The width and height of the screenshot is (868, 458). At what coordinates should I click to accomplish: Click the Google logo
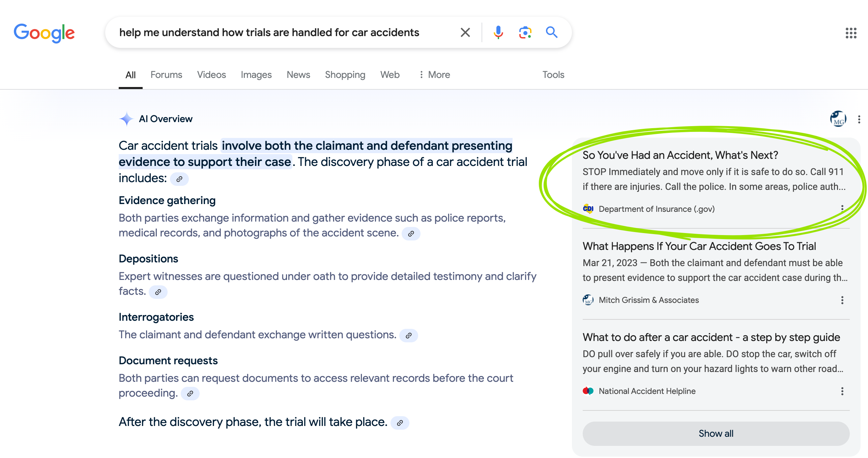[44, 33]
